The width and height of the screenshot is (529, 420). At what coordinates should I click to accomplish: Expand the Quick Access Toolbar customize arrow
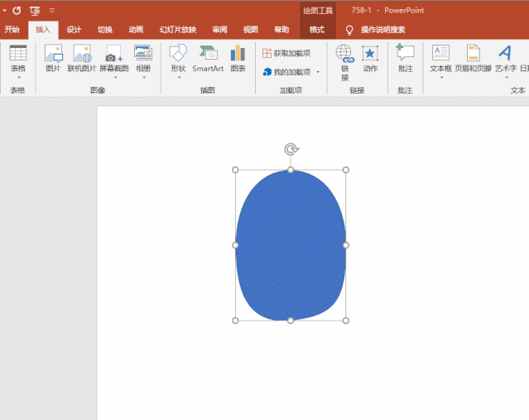click(52, 11)
